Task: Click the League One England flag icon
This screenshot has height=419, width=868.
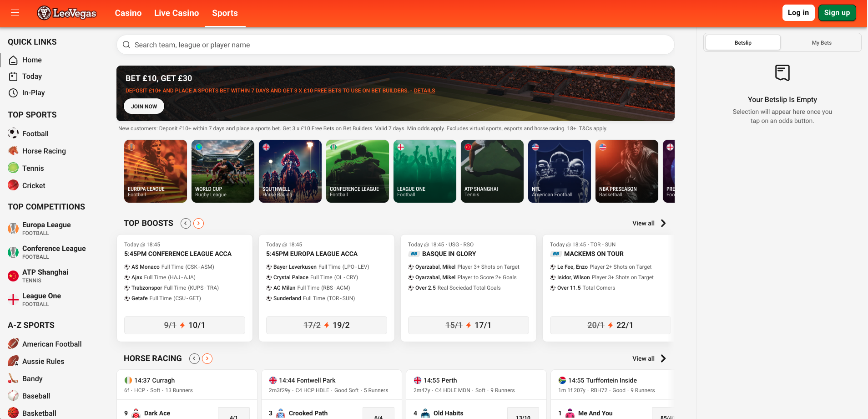Action: pos(13,300)
